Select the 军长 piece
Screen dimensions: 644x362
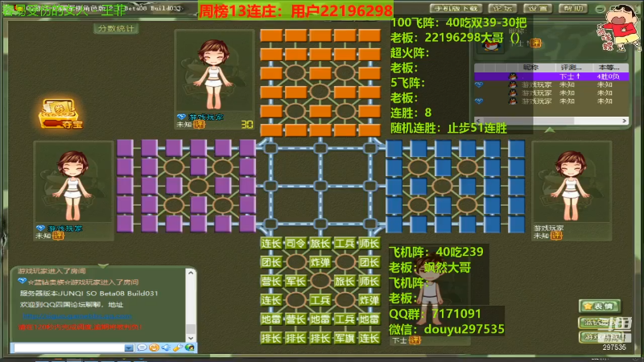[x=295, y=281]
